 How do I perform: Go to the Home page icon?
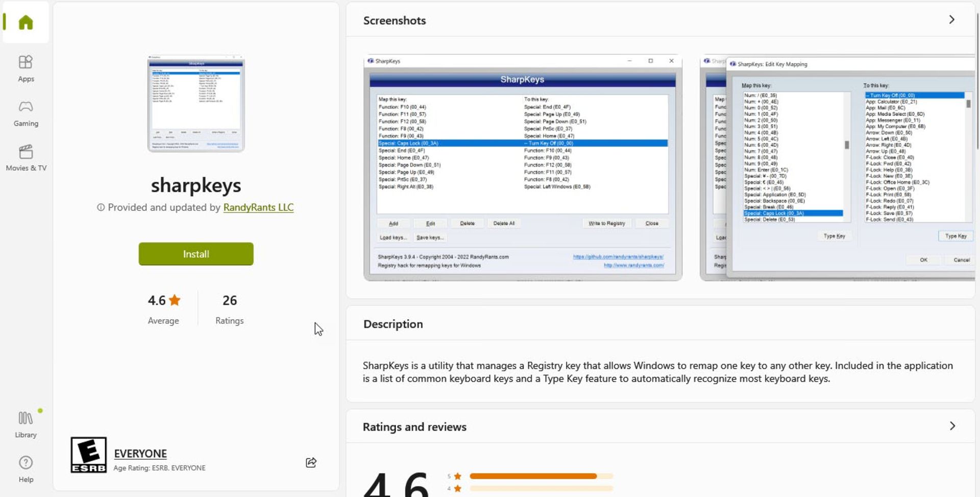26,22
